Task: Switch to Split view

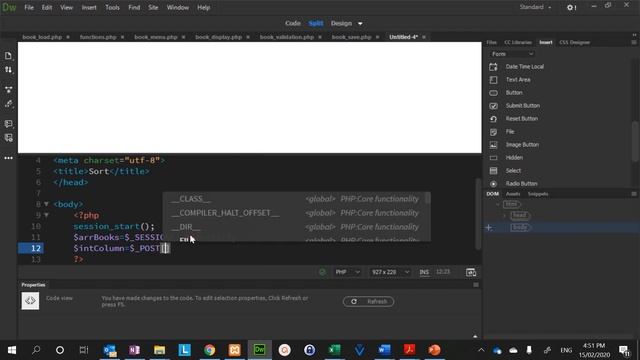Action: [316, 23]
